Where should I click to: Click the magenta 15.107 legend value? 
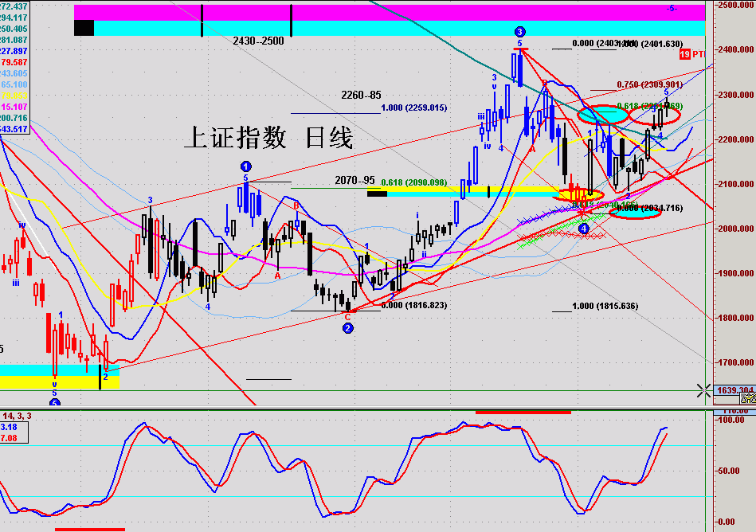pyautogui.click(x=14, y=107)
